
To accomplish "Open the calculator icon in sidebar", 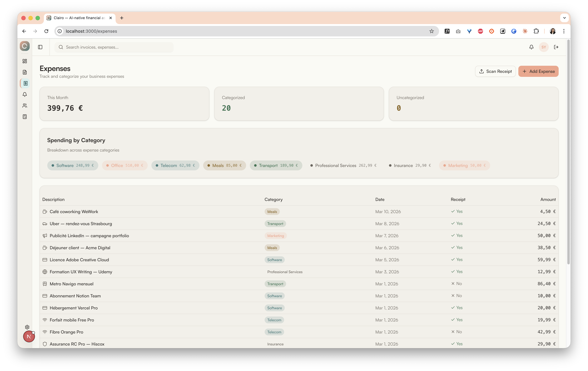I will 25,117.
